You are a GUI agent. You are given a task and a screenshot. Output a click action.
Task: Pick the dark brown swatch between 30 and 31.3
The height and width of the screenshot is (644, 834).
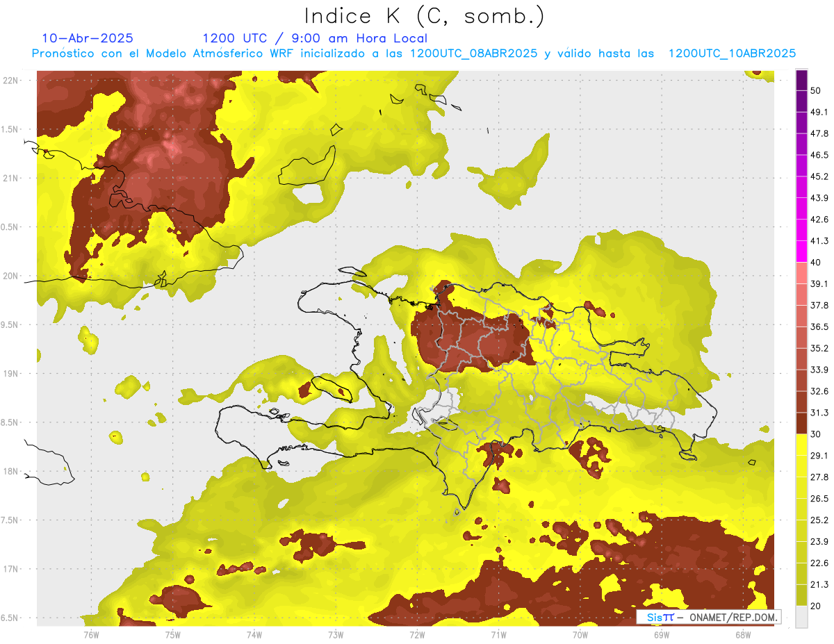point(801,424)
